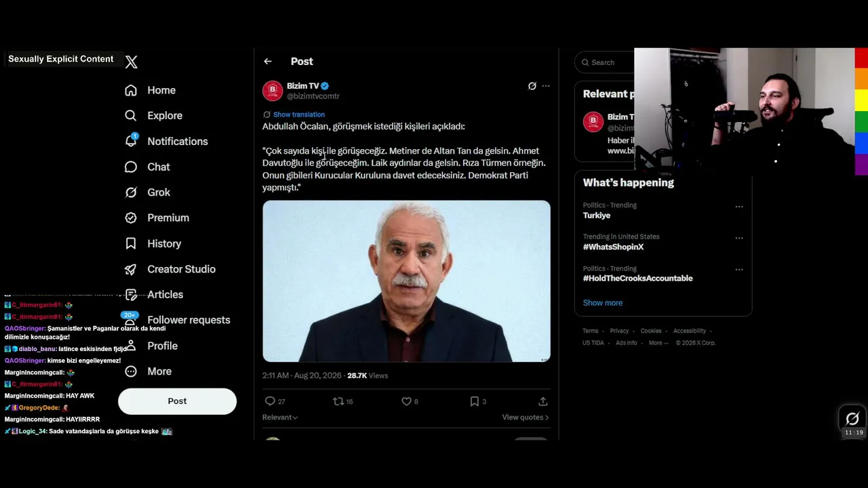
Task: Open the Chat section
Action: [147, 167]
